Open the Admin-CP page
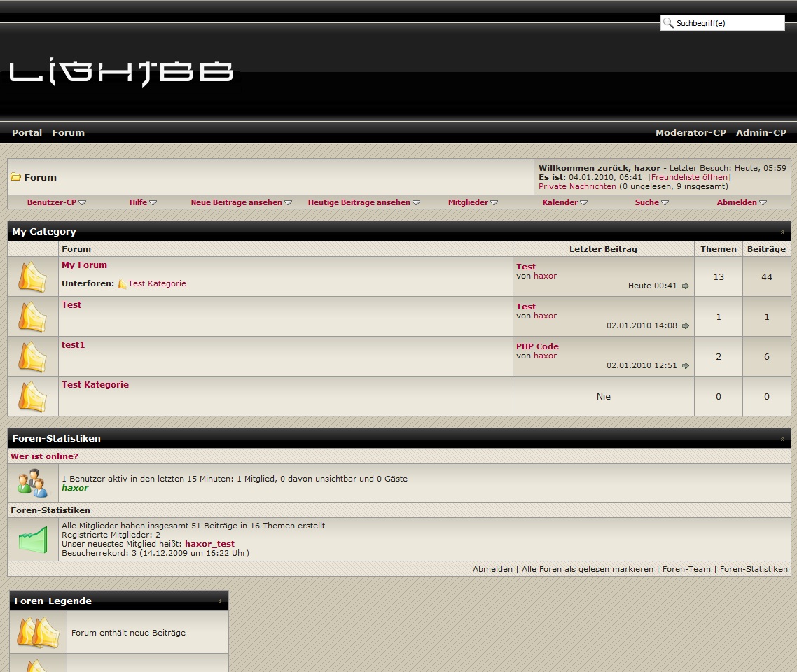Image resolution: width=797 pixels, height=672 pixels. (761, 132)
